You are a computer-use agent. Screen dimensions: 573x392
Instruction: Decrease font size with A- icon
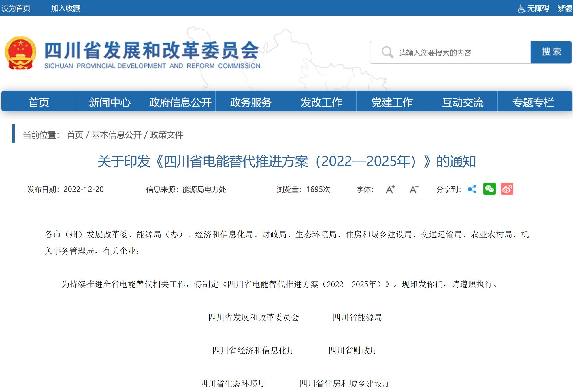coord(414,189)
